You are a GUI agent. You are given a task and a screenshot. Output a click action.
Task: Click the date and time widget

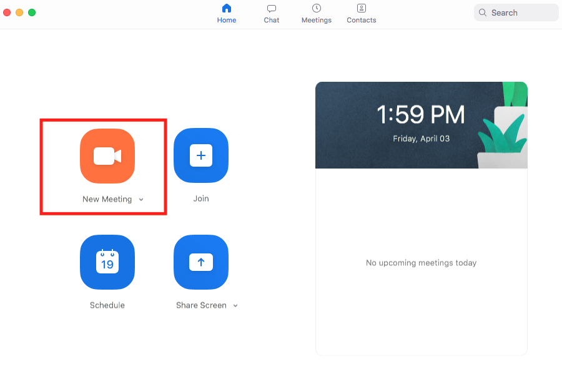(421, 125)
